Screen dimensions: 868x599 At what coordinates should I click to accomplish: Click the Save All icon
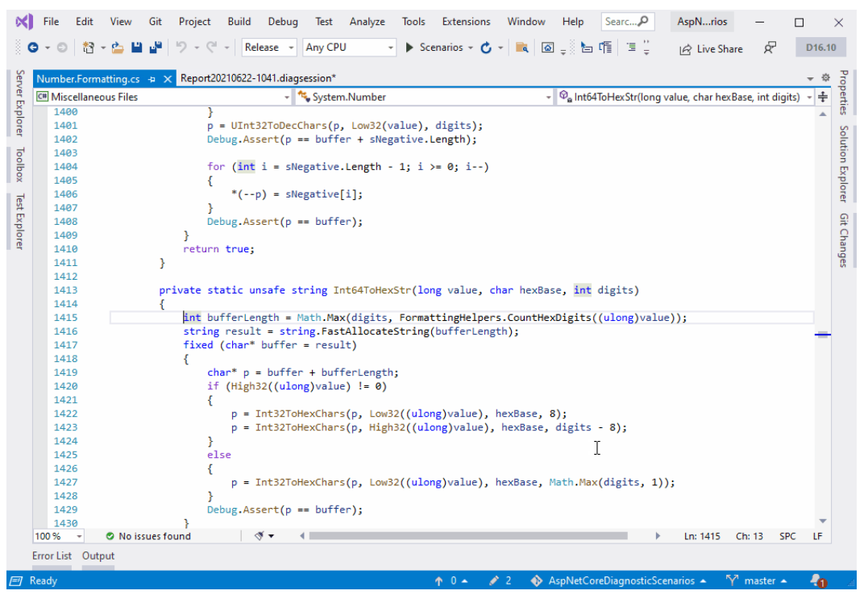[156, 48]
